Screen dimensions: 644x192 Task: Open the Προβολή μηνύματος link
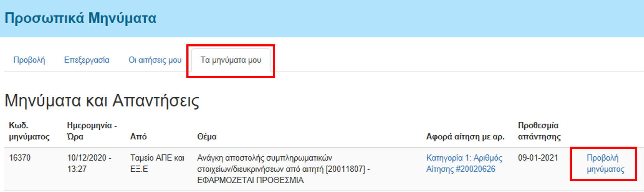pyautogui.click(x=605, y=163)
